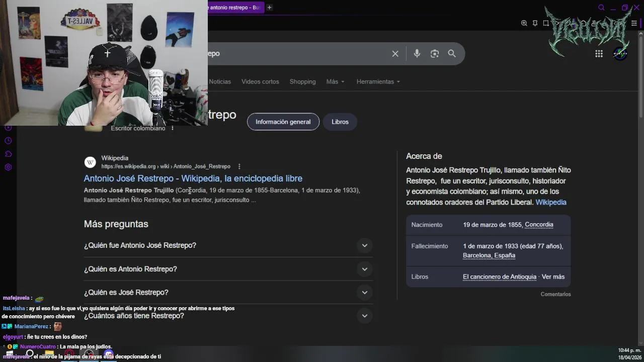The width and height of the screenshot is (644, 362).
Task: Click the 'Más preguntas' heading
Action: coord(116,224)
